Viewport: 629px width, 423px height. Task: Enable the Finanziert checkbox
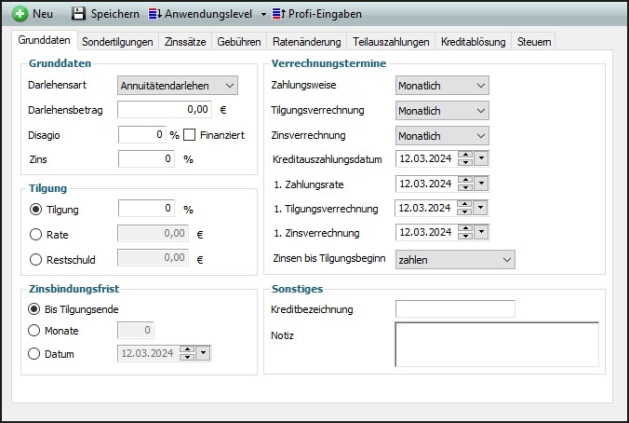189,134
